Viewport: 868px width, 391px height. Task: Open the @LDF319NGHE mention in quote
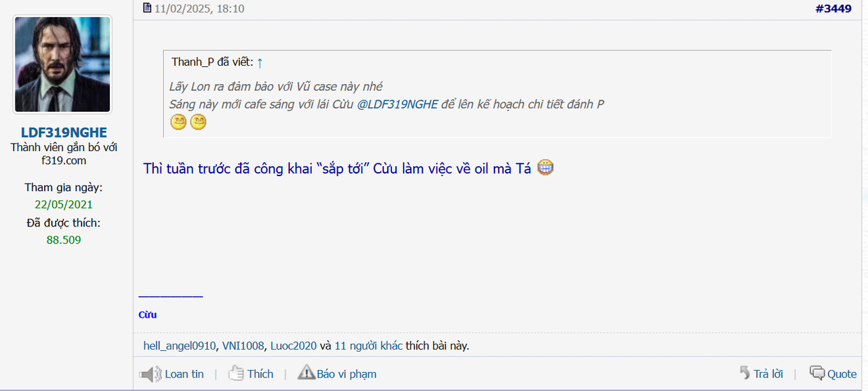click(397, 104)
